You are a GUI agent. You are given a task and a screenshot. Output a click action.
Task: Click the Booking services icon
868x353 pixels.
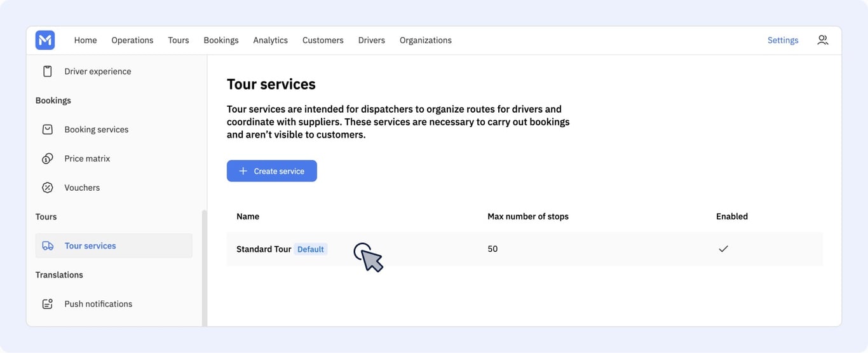coord(48,129)
